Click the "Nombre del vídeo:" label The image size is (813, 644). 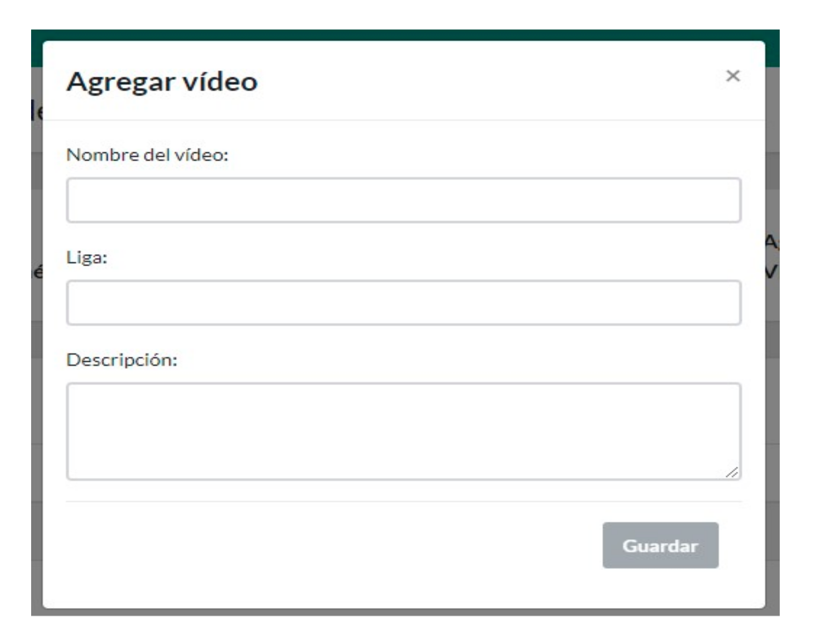click(147, 155)
